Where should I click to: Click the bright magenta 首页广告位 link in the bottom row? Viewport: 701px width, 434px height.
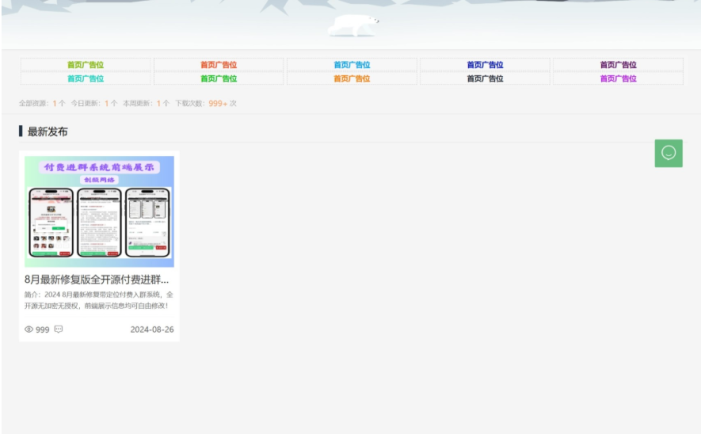[618, 78]
